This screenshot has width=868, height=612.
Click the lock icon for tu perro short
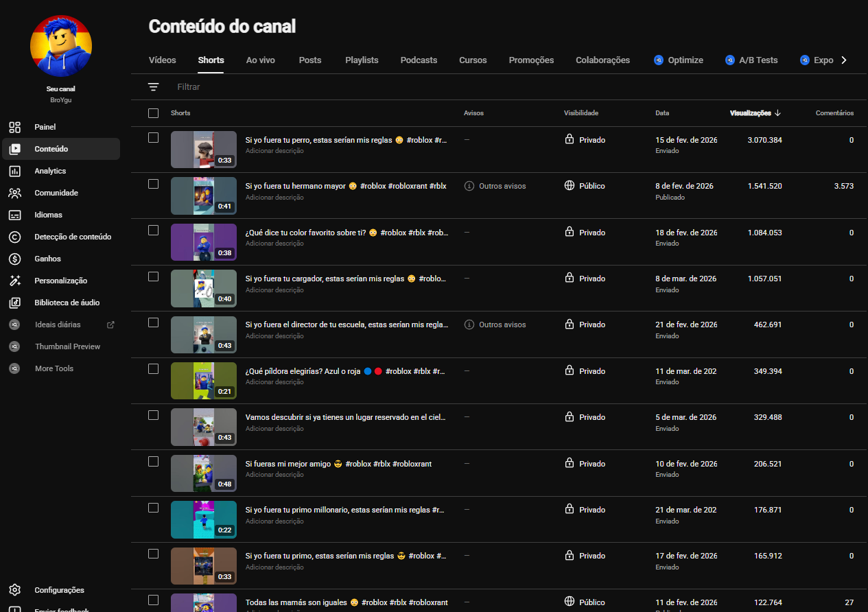(569, 139)
